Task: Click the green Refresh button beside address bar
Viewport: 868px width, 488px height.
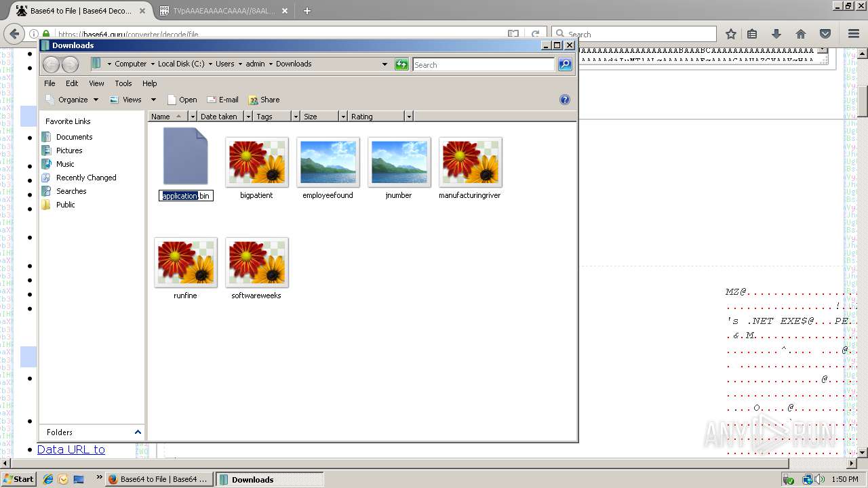Action: (401, 64)
